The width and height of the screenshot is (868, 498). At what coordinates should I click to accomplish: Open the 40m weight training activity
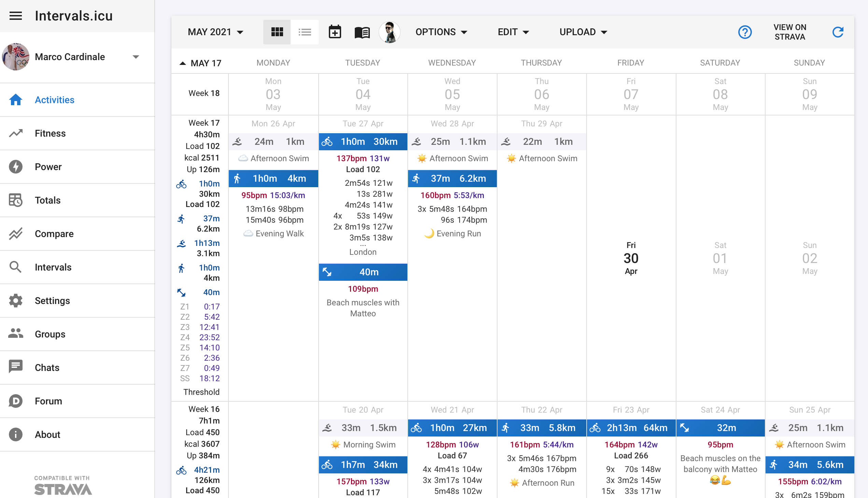pyautogui.click(x=363, y=272)
